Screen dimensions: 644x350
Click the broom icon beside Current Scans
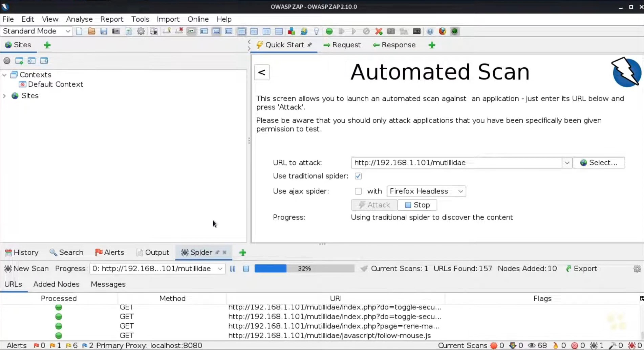(x=364, y=269)
